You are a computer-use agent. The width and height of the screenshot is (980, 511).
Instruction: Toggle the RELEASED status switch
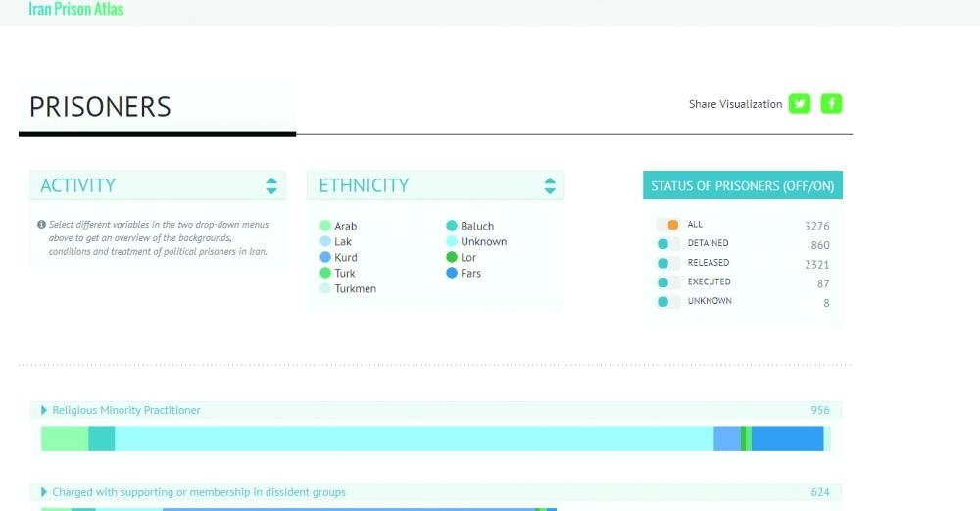point(668,264)
